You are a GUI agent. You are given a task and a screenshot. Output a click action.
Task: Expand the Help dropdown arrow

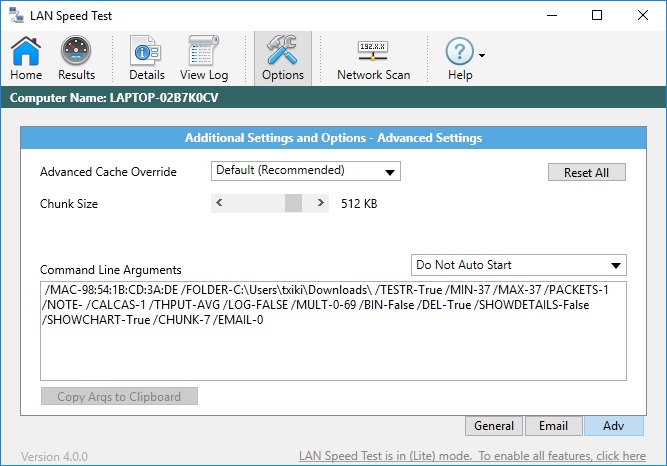482,55
